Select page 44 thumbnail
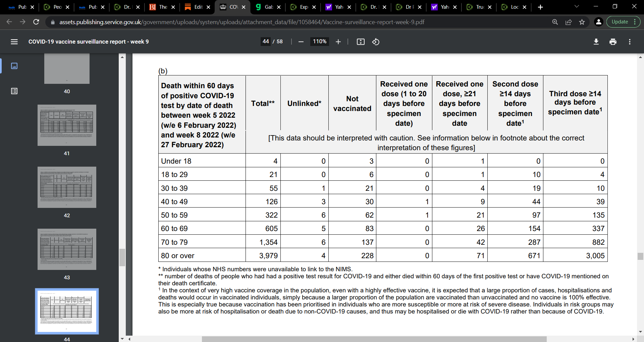The image size is (644, 342). pos(67,311)
